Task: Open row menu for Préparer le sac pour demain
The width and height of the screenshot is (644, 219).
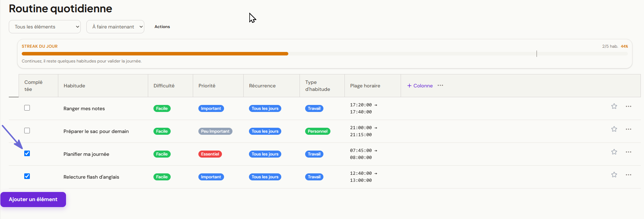Action: pyautogui.click(x=629, y=129)
